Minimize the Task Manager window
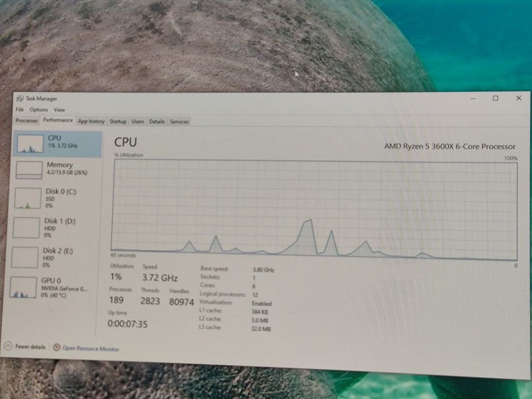Screen dimensions: 532x399 [473, 98]
